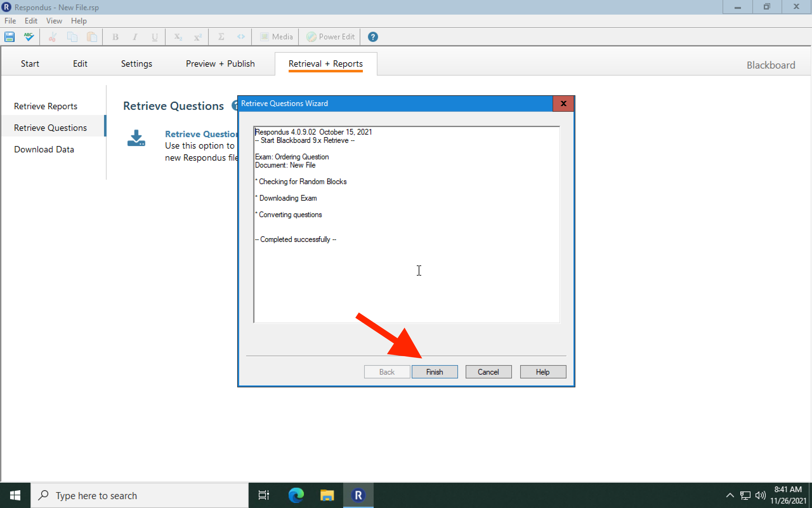Apply Subscript formatting icon
Image resolution: width=812 pixels, height=508 pixels.
point(178,37)
